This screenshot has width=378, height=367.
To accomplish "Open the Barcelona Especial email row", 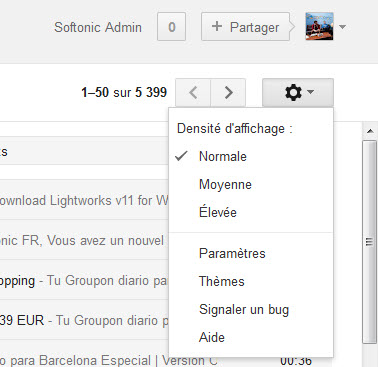I will (x=108, y=360).
